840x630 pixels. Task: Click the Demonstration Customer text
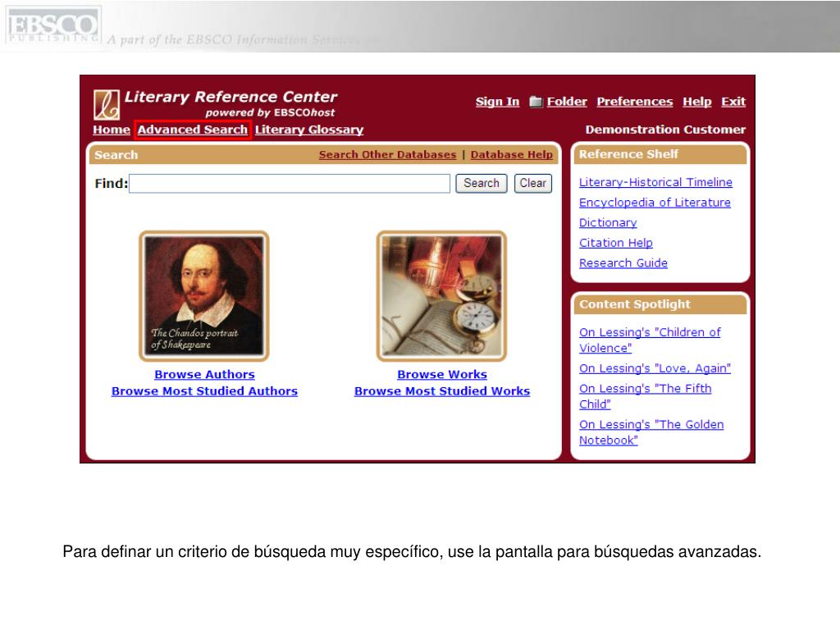click(x=665, y=130)
